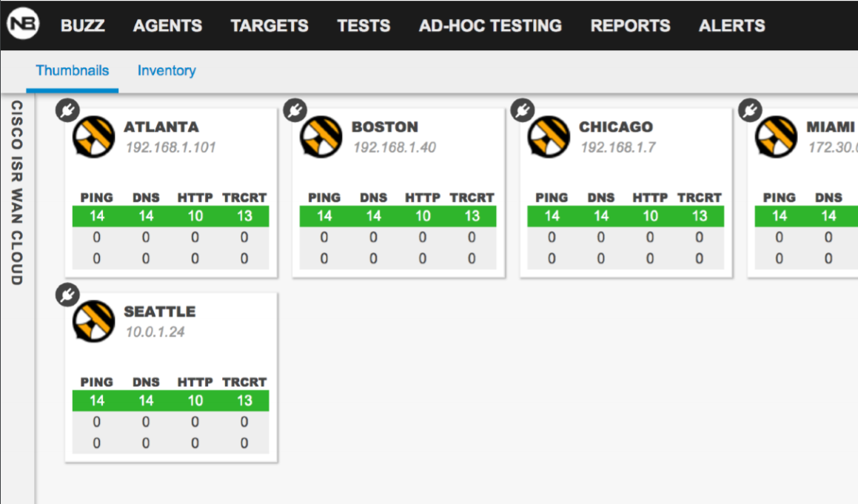Click the Atlanta IP 192.168.1.101
Screen dimensions: 858x504
coord(171,147)
